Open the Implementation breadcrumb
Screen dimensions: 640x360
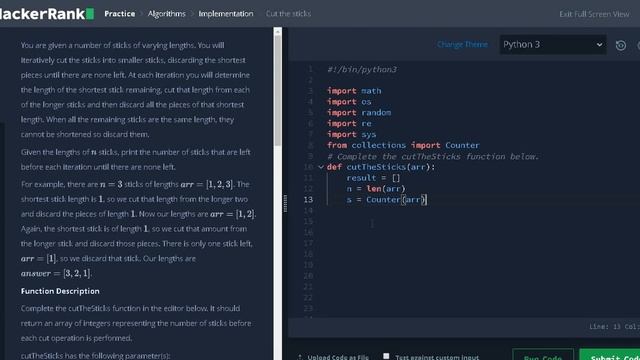[226, 14]
